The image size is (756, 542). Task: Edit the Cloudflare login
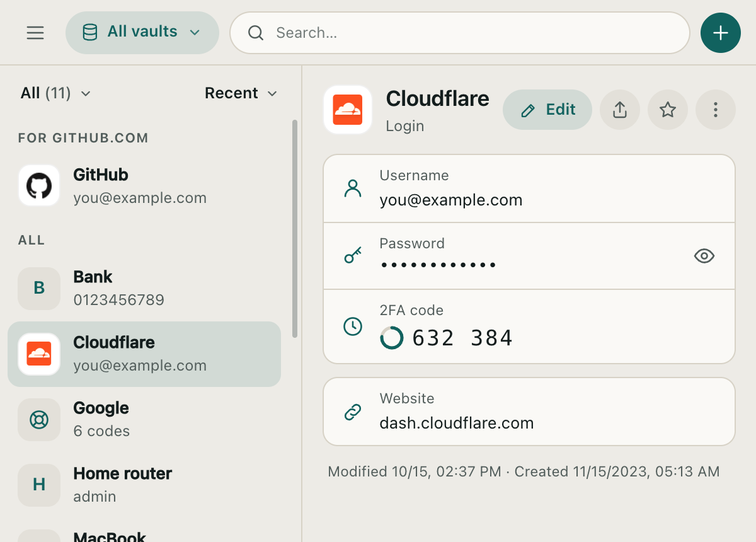547,110
